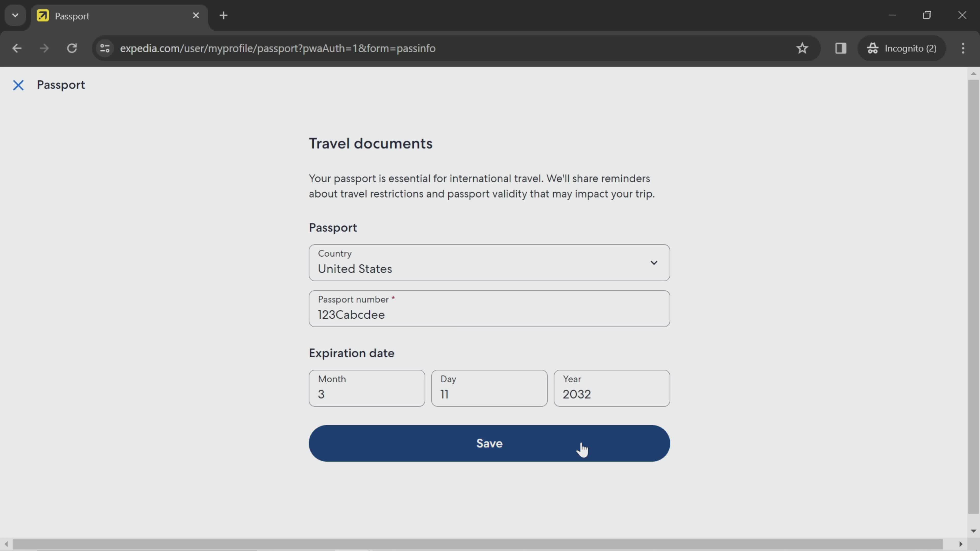Select the expiration Day field
The image size is (980, 551).
[x=489, y=388]
